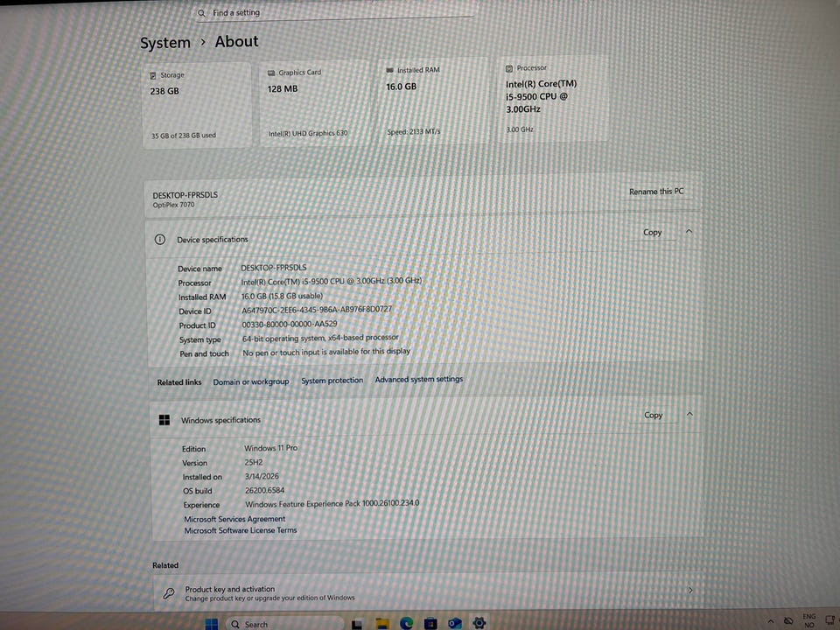Open Product key and activation
The height and width of the screenshot is (630, 840).
pos(427,592)
